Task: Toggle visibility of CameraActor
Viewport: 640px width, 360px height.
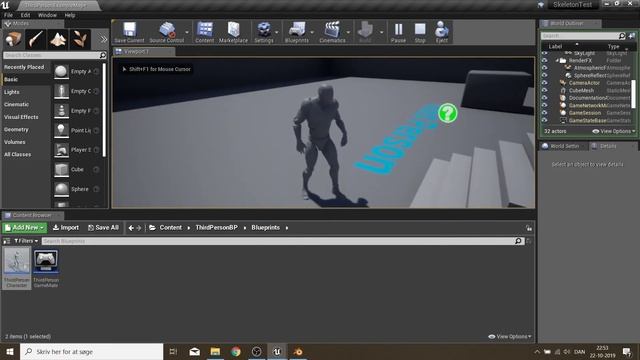Action: (544, 83)
